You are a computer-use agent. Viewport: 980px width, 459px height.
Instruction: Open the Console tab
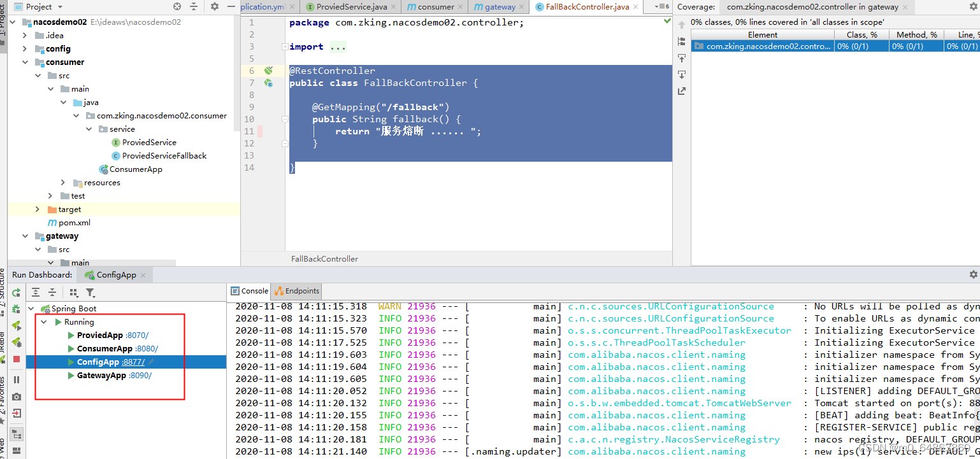[x=249, y=291]
